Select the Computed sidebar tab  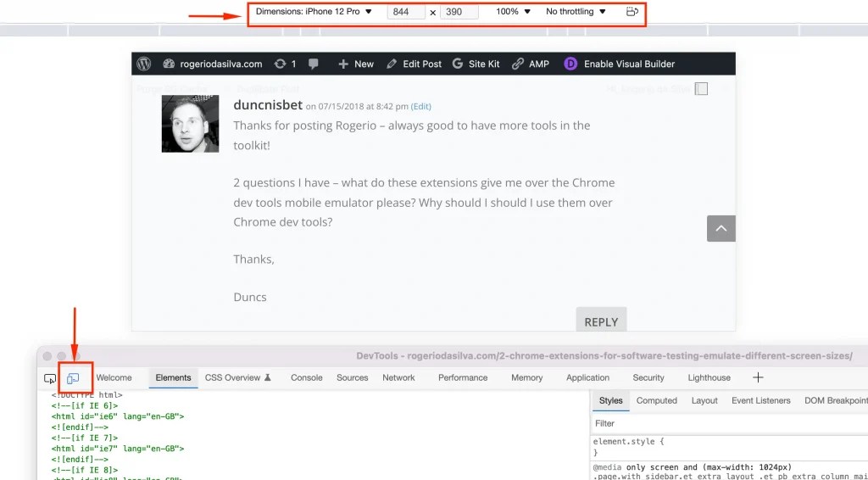coord(657,401)
